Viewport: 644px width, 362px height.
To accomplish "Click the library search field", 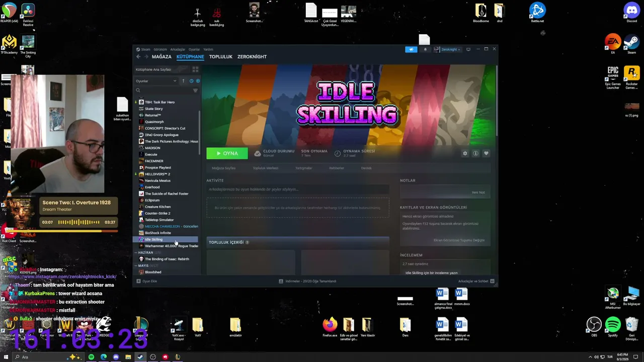I will point(164,90).
